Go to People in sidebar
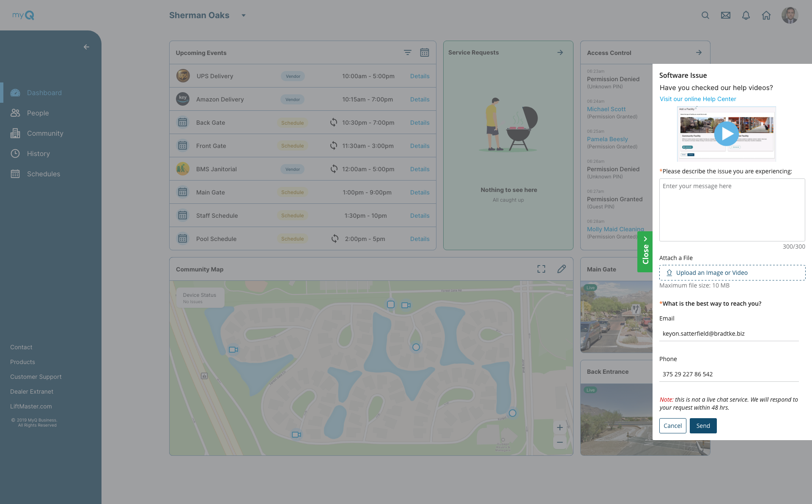This screenshot has height=504, width=812. click(38, 113)
